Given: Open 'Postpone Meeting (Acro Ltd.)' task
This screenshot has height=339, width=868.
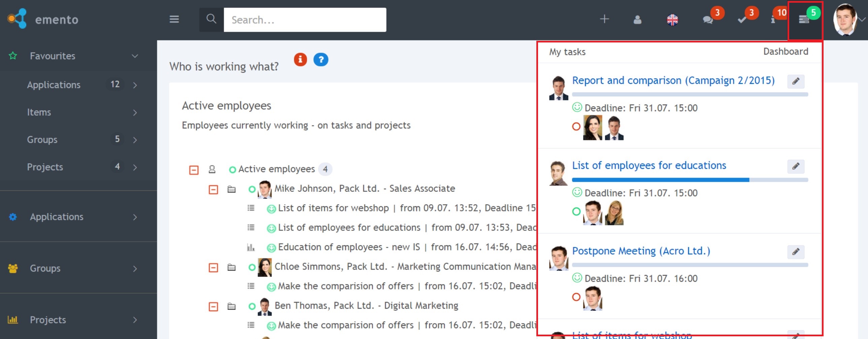Looking at the screenshot, I should point(641,251).
